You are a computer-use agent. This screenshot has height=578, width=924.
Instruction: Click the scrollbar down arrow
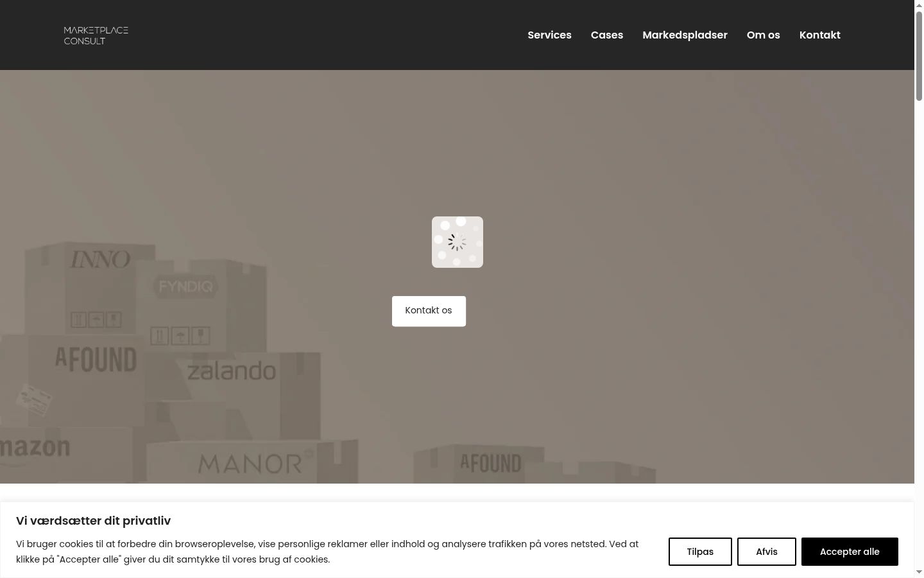[x=919, y=572]
